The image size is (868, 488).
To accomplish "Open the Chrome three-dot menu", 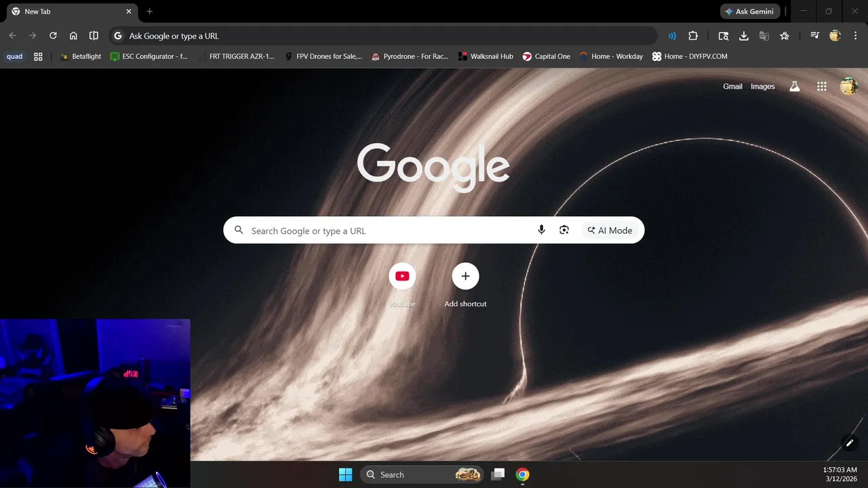I will pyautogui.click(x=855, y=36).
